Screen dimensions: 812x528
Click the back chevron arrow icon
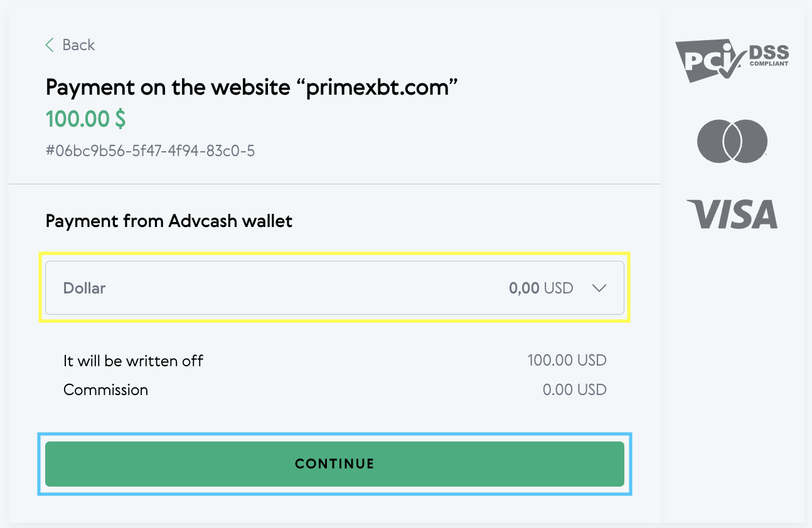pyautogui.click(x=50, y=45)
